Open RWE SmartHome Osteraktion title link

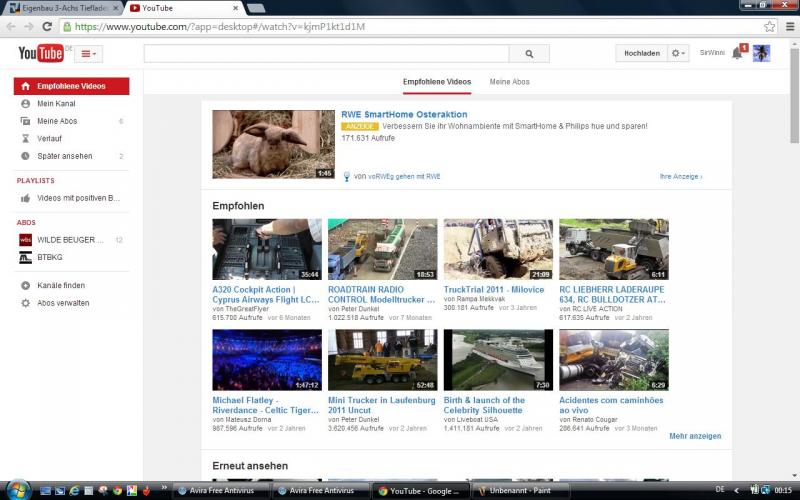click(404, 114)
